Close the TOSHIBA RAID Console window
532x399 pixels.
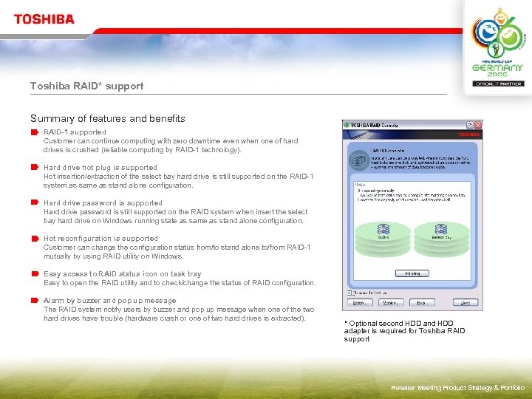click(478, 125)
